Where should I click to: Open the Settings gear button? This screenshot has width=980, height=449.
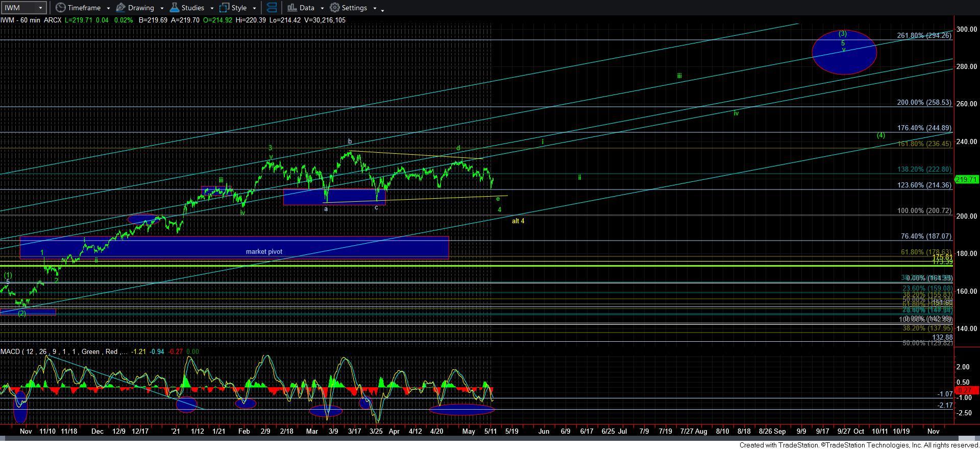tap(349, 8)
